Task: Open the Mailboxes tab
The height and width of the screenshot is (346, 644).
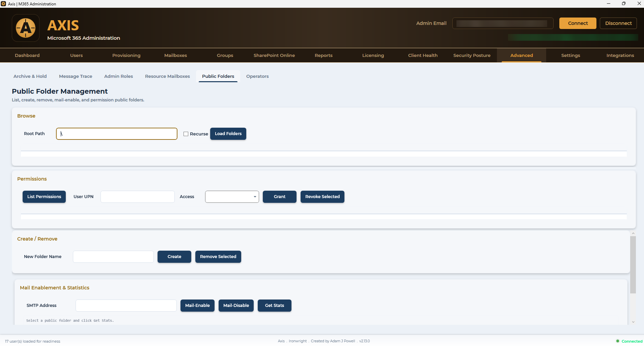Action: 175,55
